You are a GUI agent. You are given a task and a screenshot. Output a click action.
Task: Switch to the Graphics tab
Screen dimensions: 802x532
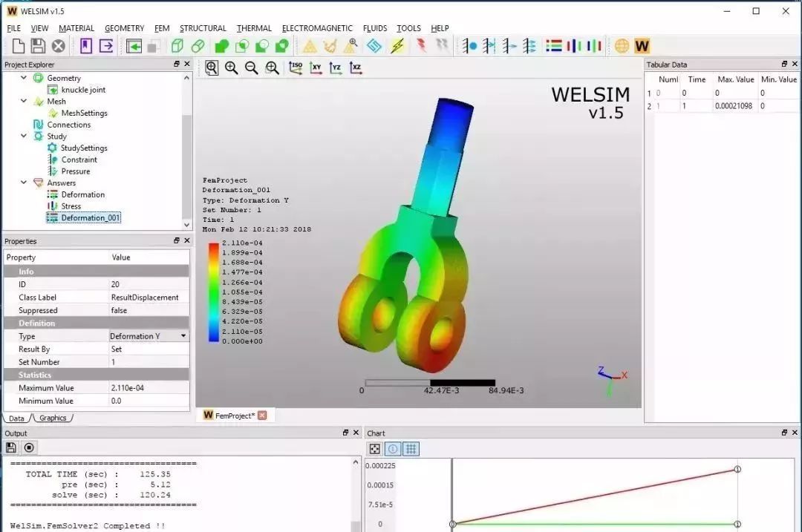(53, 418)
